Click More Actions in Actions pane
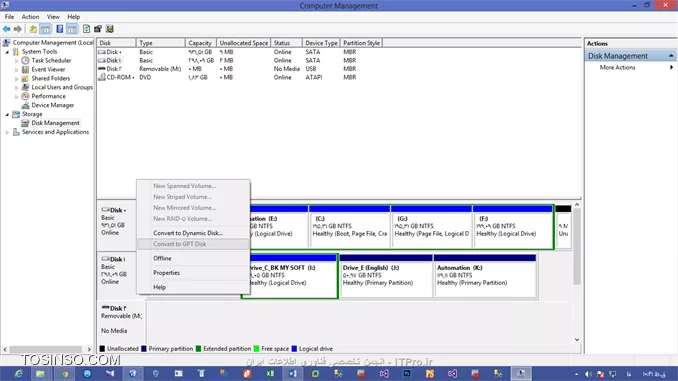Screen dimensions: 678x381 (617, 67)
